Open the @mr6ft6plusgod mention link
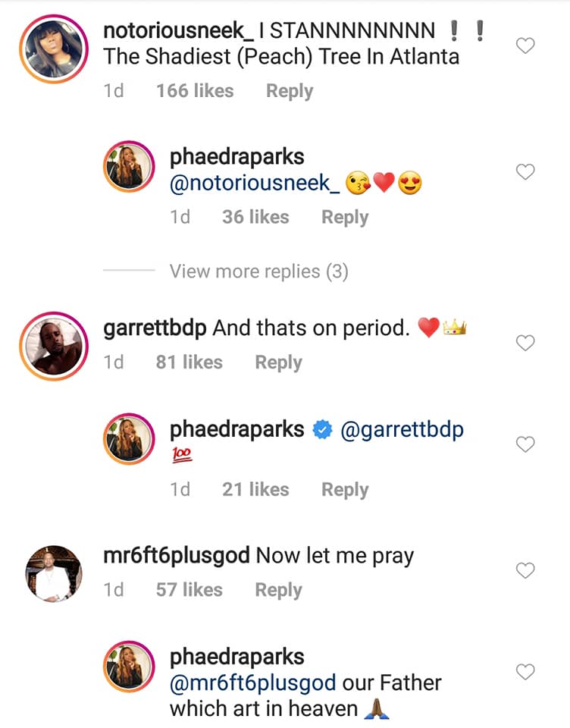The image size is (570, 728). [253, 682]
